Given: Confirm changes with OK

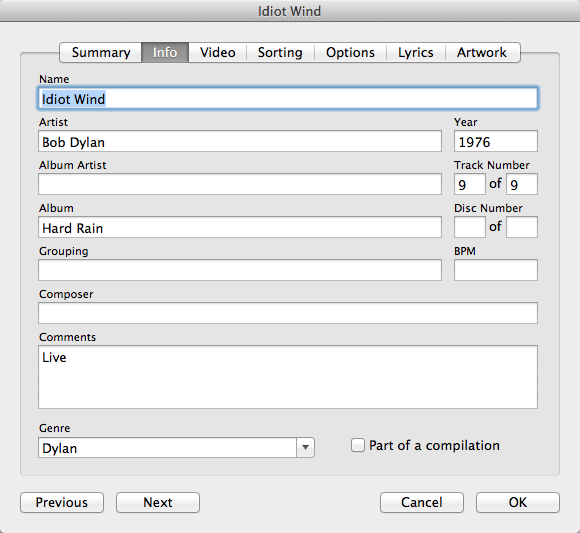Looking at the screenshot, I should pos(518,502).
